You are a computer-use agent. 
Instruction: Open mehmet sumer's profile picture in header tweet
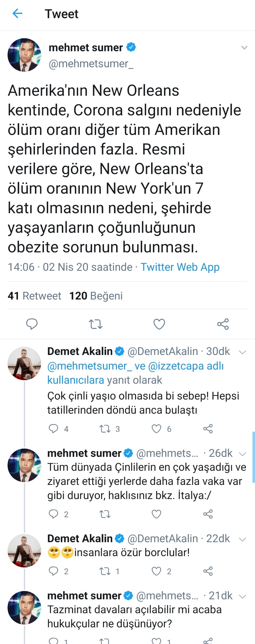(x=24, y=55)
